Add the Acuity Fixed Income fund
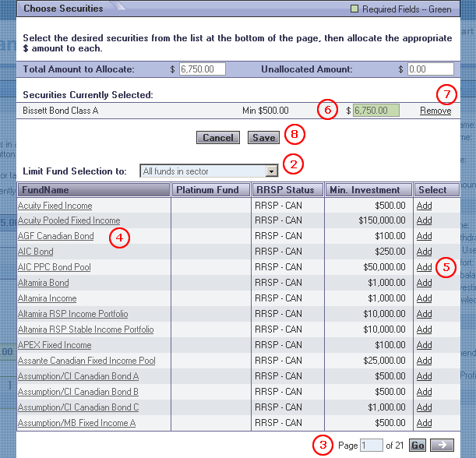The image size is (476, 458). point(424,206)
